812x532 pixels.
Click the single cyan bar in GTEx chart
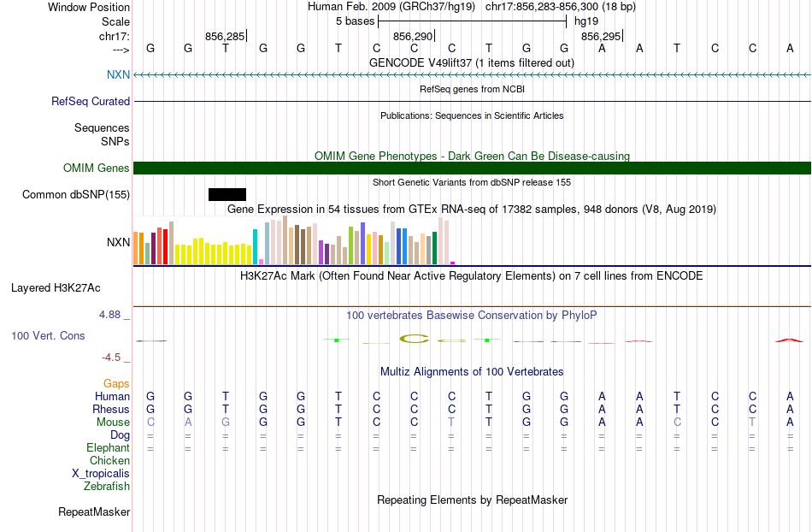click(255, 246)
